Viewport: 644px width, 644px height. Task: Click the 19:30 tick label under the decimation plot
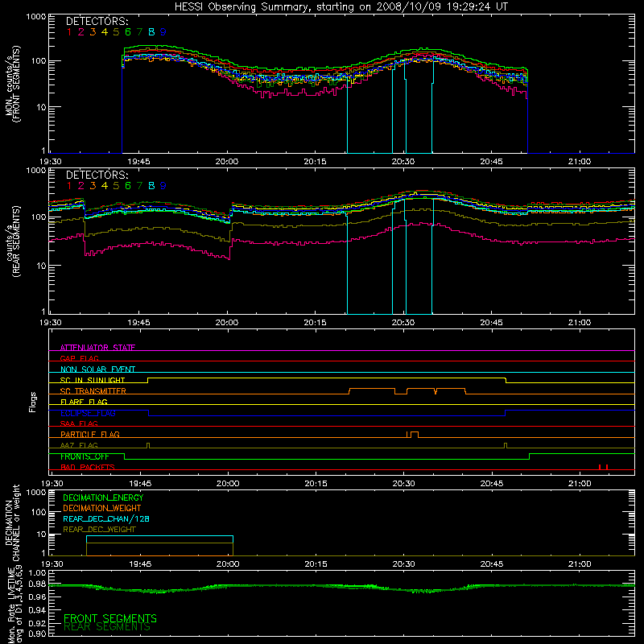52,564
